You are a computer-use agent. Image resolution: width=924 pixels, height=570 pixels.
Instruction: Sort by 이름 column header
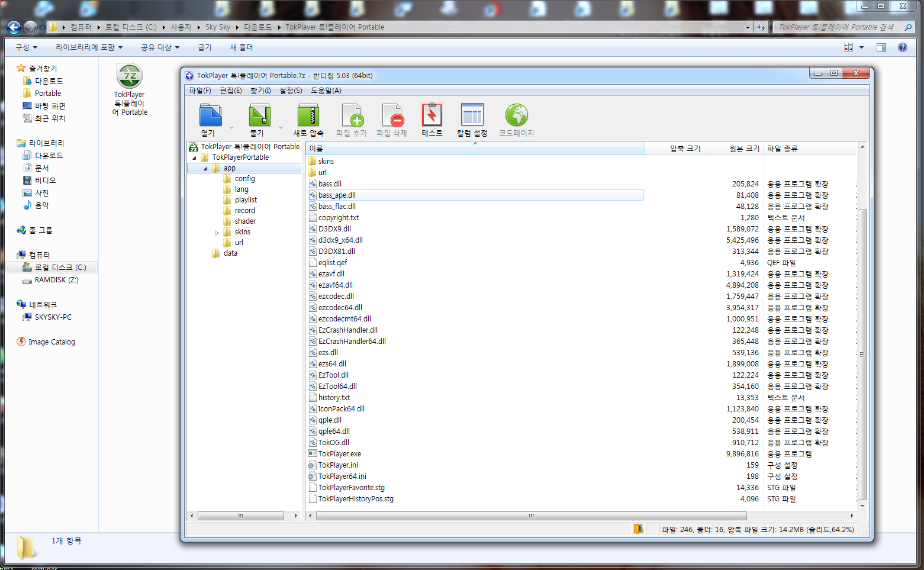coord(475,149)
